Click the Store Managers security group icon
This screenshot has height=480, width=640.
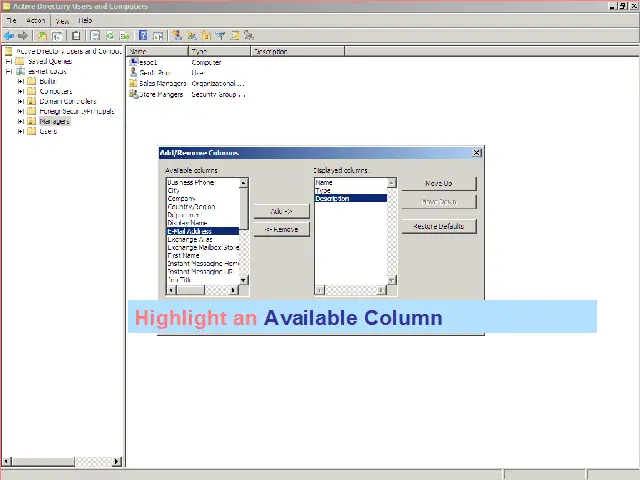pos(134,95)
